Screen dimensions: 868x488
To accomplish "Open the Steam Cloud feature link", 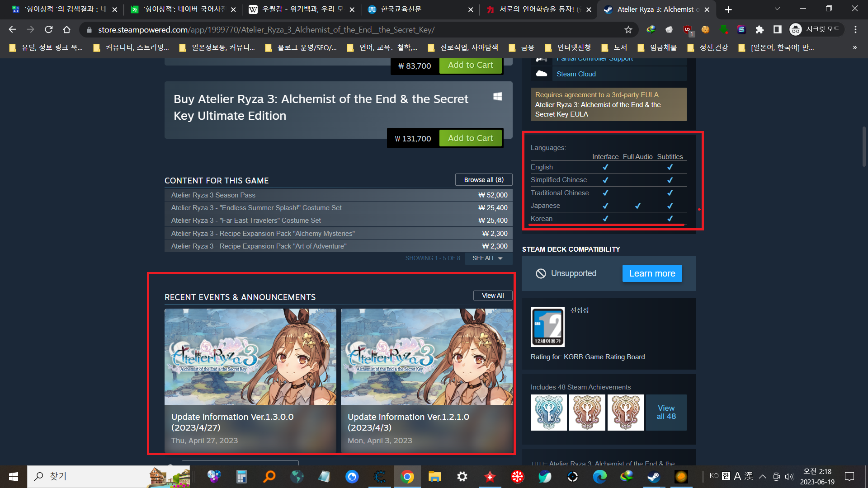I will 576,74.
